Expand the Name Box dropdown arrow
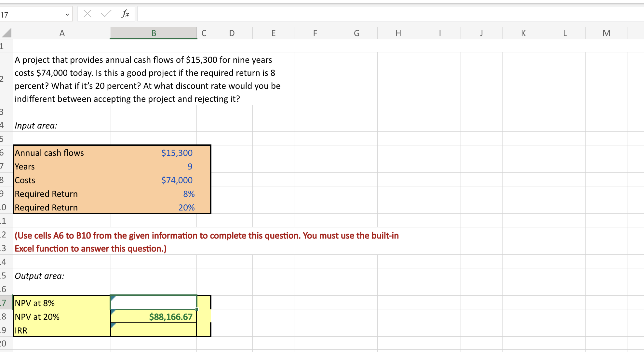Screen dimensions: 644x352 pos(67,15)
